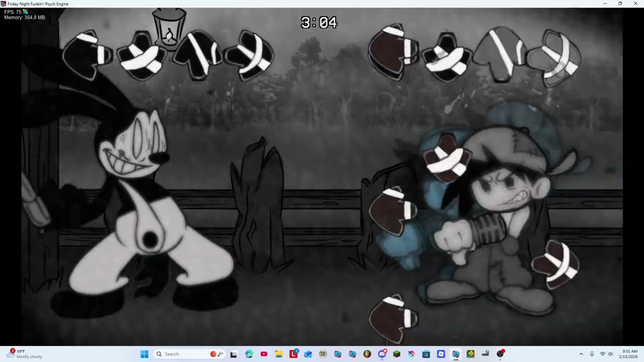Click the opponent's down arrow receptor

point(142,56)
